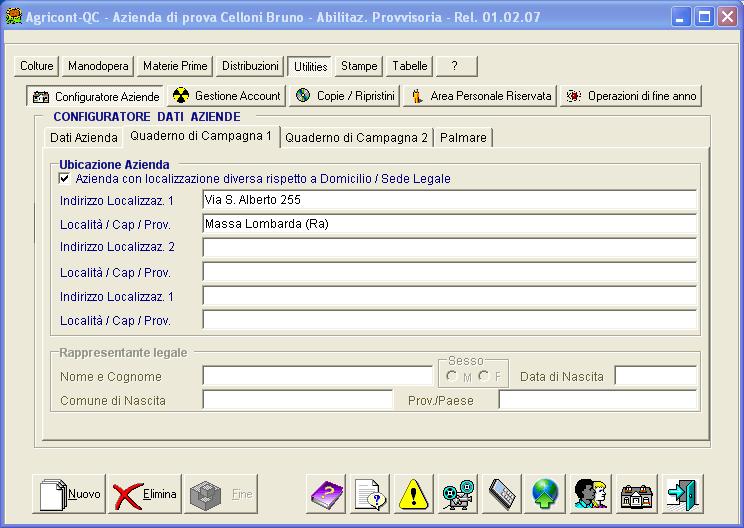Uncheck Azienda con localizzazione diversa checkbox

(x=65, y=179)
